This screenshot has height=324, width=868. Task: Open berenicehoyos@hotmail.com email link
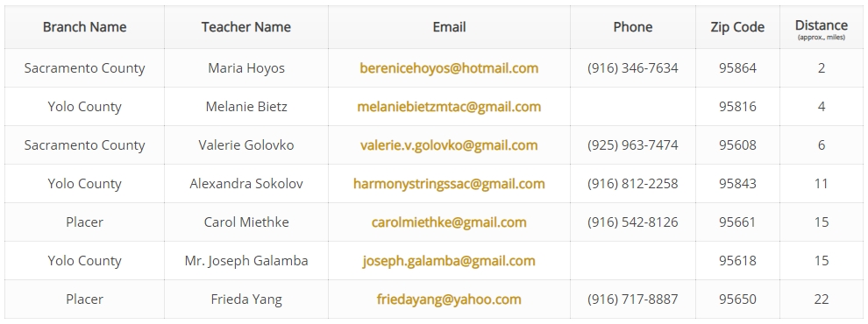pos(449,68)
